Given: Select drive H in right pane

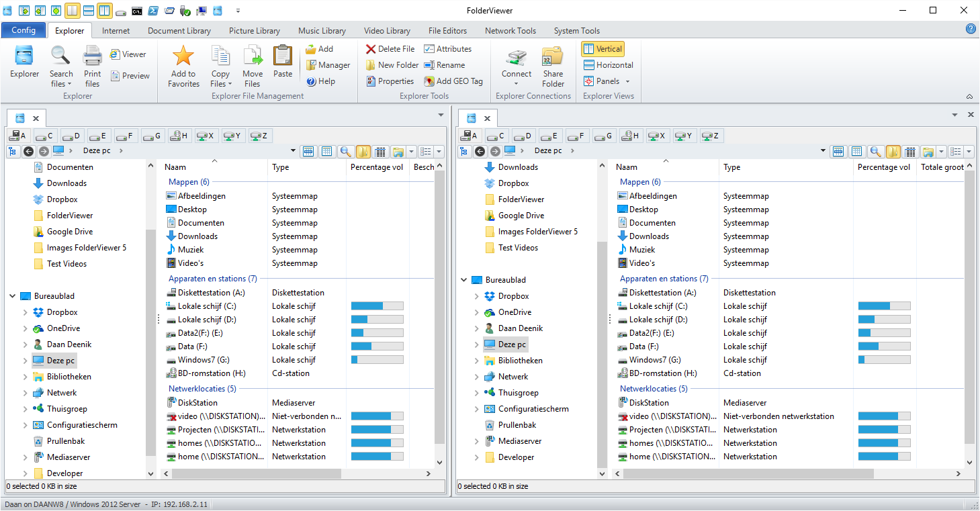Looking at the screenshot, I should pos(630,136).
